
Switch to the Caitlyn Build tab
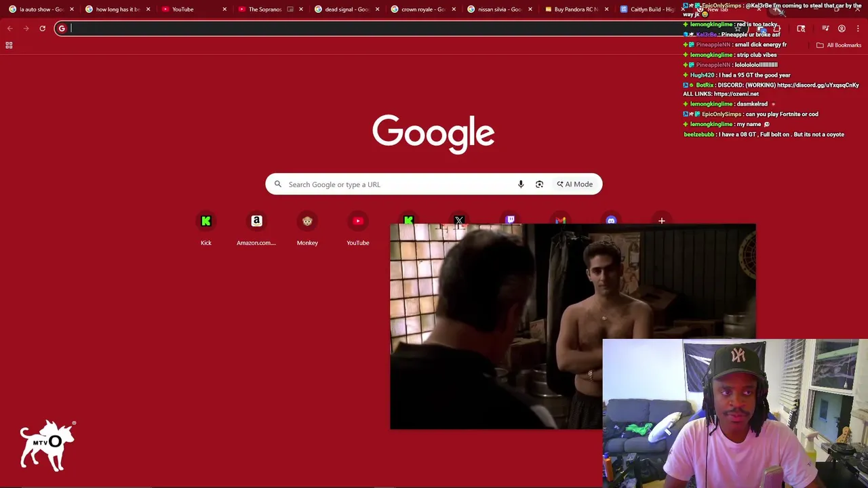[651, 9]
